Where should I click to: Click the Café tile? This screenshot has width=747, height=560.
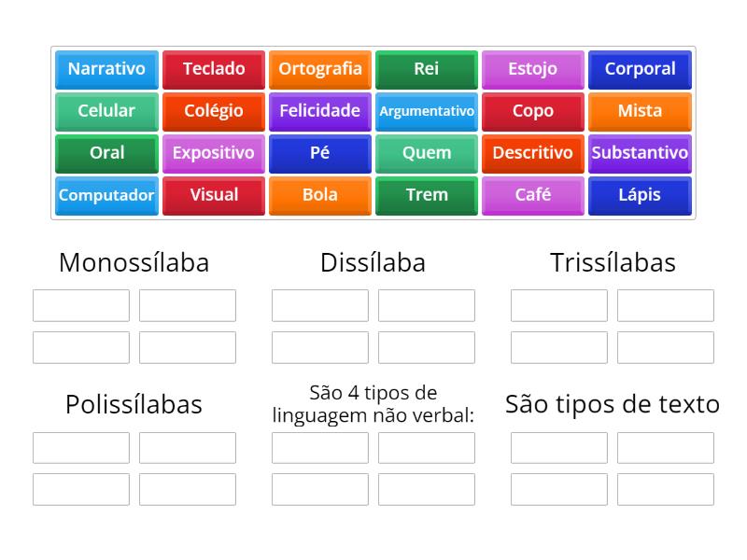point(532,195)
